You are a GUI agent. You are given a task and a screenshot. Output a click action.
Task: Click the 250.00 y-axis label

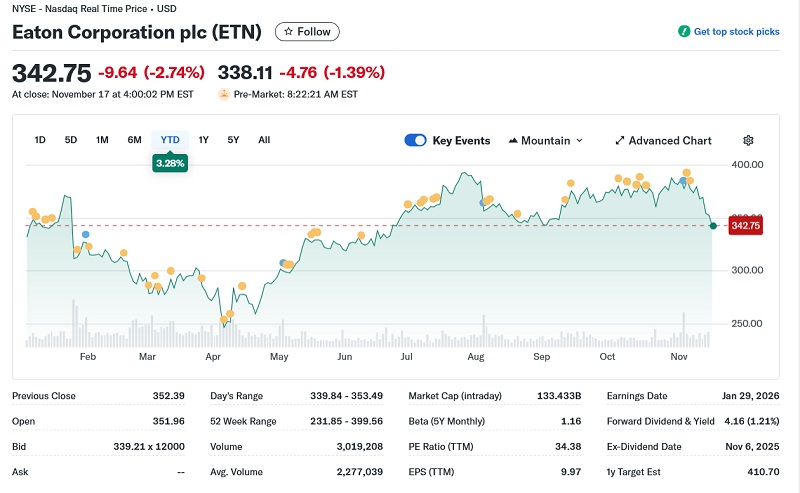click(747, 323)
